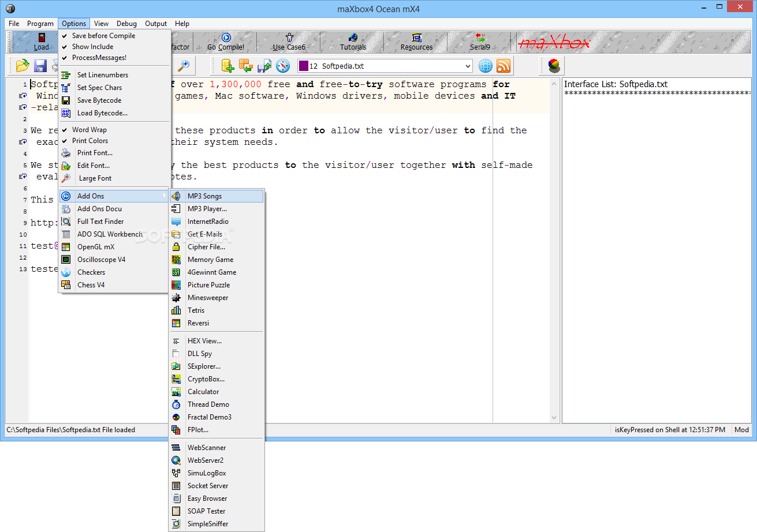Click the Serial9 button

tap(480, 42)
